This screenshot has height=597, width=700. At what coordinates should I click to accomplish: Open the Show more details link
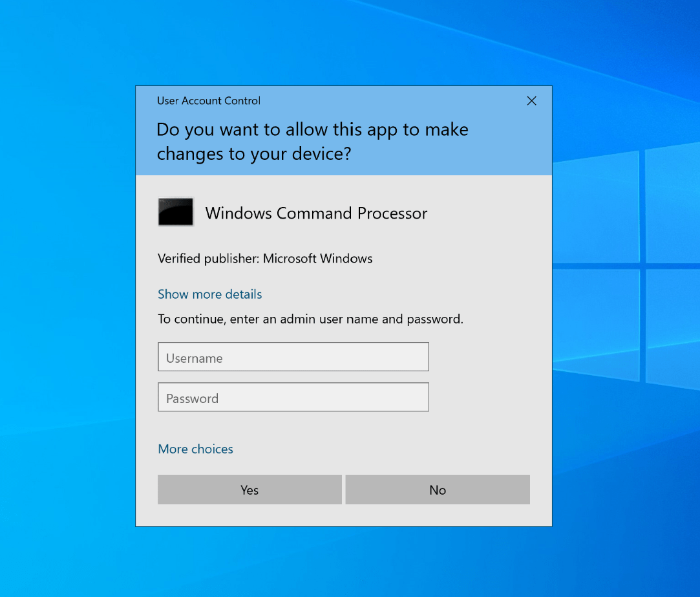tap(210, 294)
